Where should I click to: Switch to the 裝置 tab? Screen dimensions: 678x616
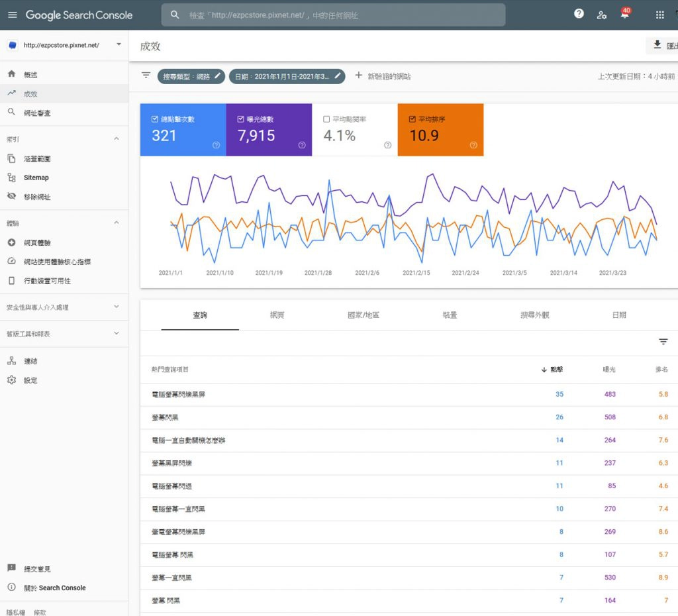450,315
